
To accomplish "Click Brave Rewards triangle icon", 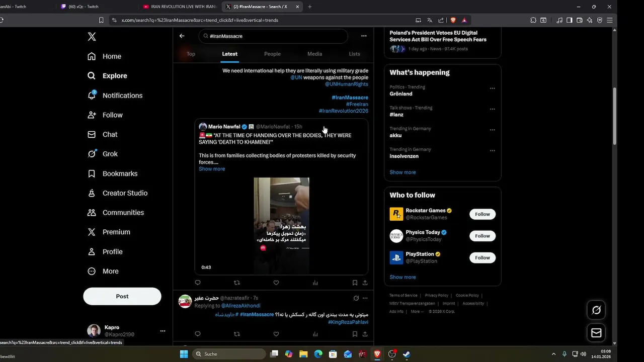I will click(x=464, y=20).
